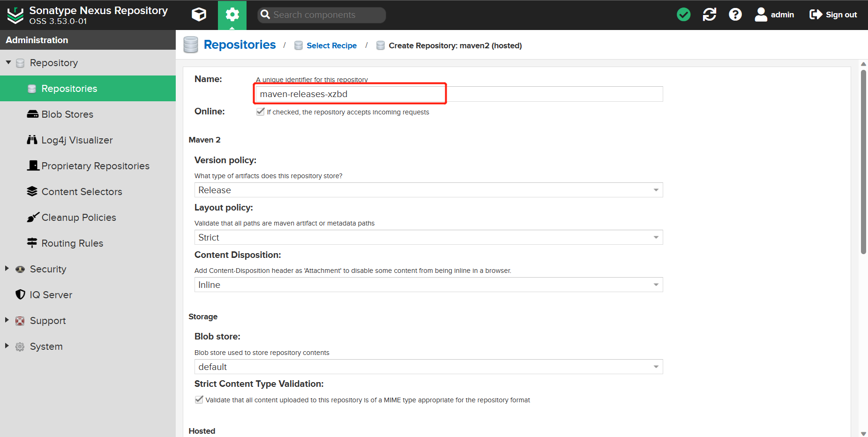Image resolution: width=868 pixels, height=437 pixels.
Task: Click the Create Repository breadcrumb icon
Action: tap(381, 45)
